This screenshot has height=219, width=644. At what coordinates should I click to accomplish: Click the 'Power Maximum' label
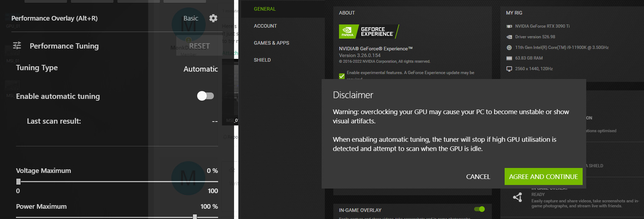click(41, 207)
